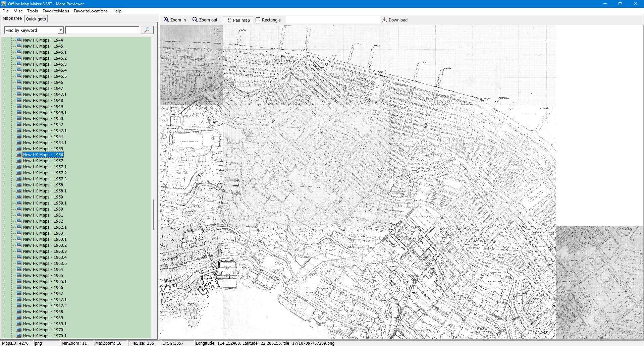Screen dimensions: 644x346
Task: Click map icon beside New HK Maps - 1970.1
Action: pos(19,336)
